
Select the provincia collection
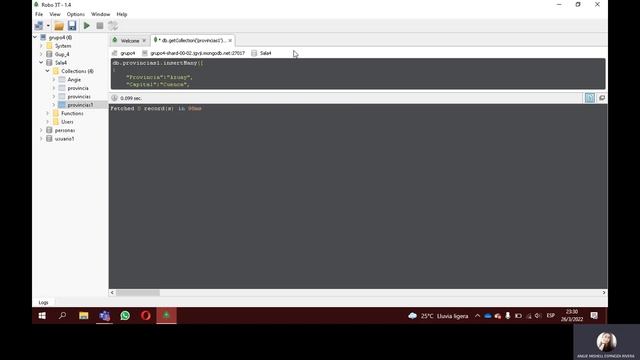coord(78,88)
